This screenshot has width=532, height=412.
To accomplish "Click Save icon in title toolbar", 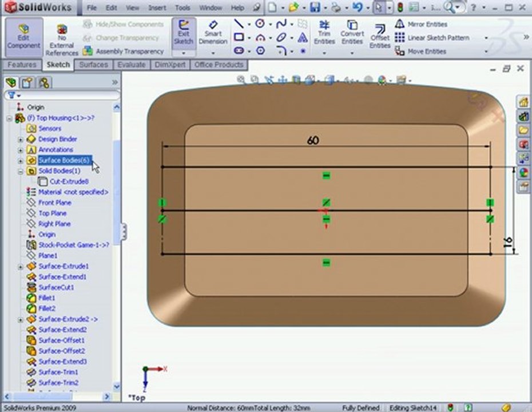I will pyautogui.click(x=315, y=7).
